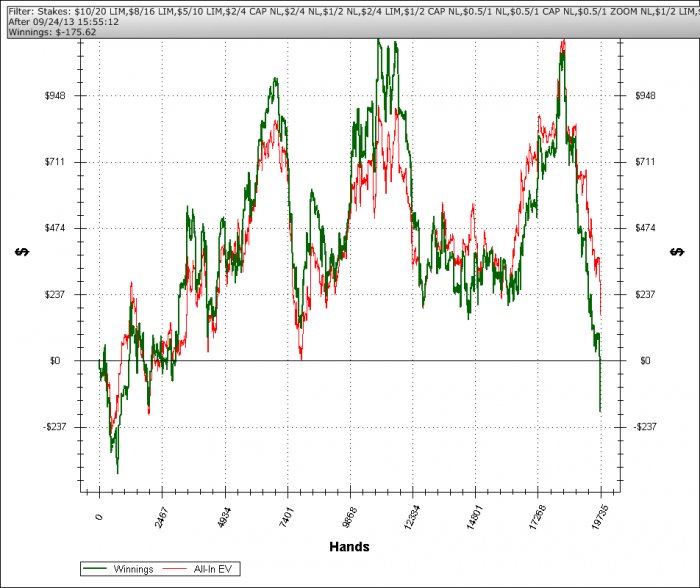700x588 pixels.
Task: Click the 14801 hands tick label
Action: 474,517
